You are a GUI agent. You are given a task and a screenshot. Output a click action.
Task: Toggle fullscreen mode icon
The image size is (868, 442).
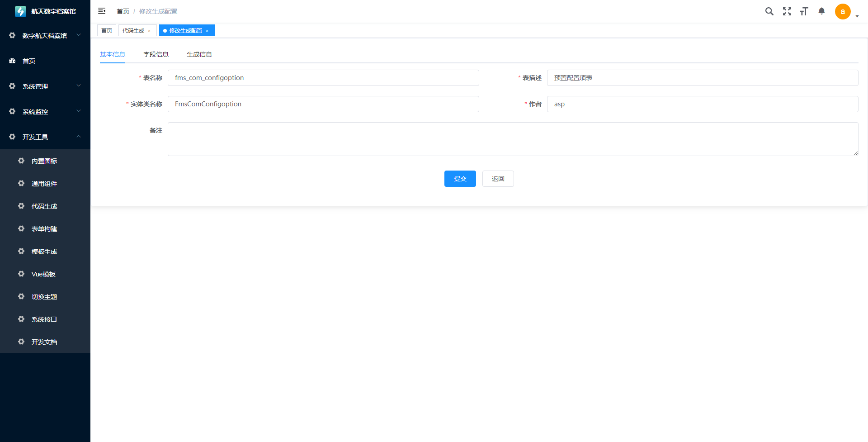(x=787, y=11)
